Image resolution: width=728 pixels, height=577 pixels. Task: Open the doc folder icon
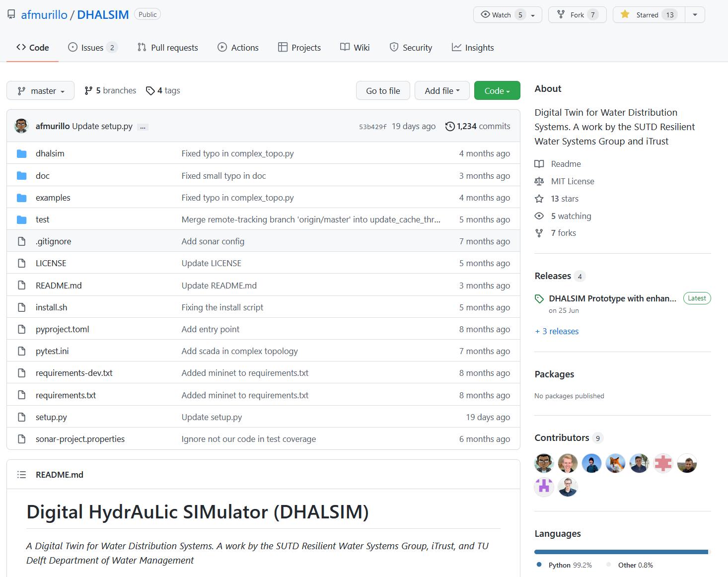click(21, 176)
